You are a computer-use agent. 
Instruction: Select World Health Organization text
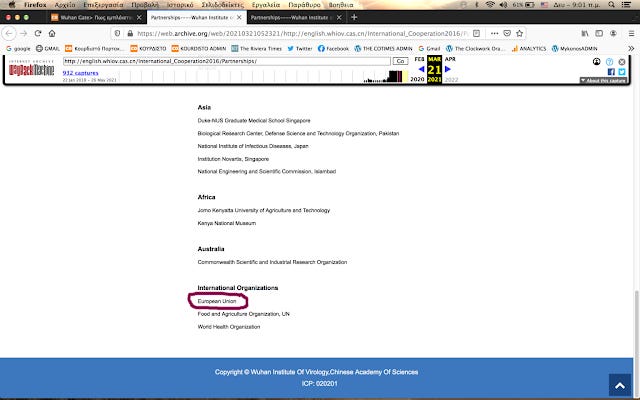229,327
